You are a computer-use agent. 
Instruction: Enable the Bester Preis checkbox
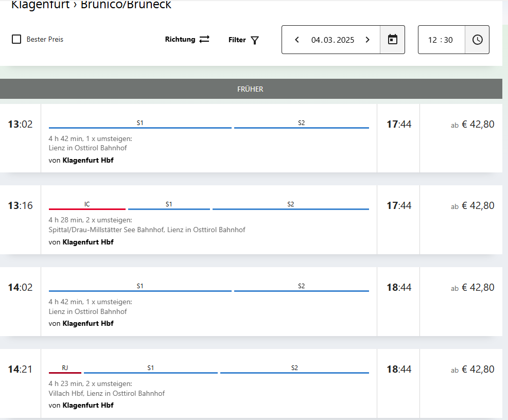pos(16,39)
